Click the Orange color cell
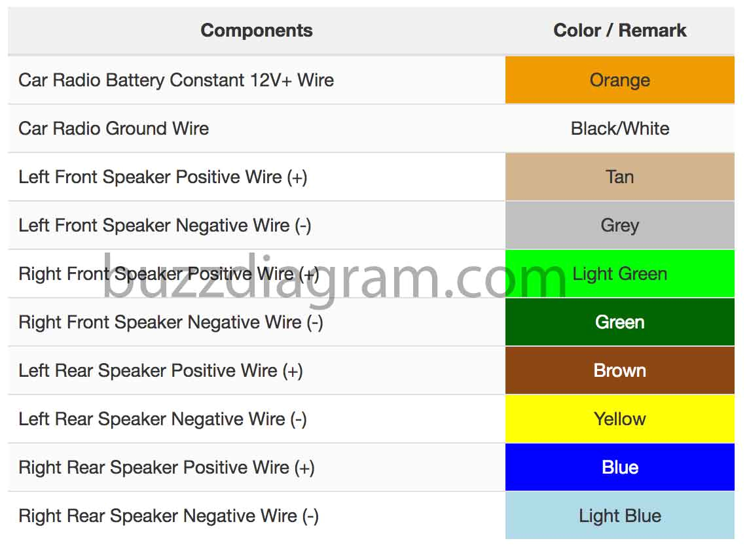The image size is (749, 560). coord(619,80)
